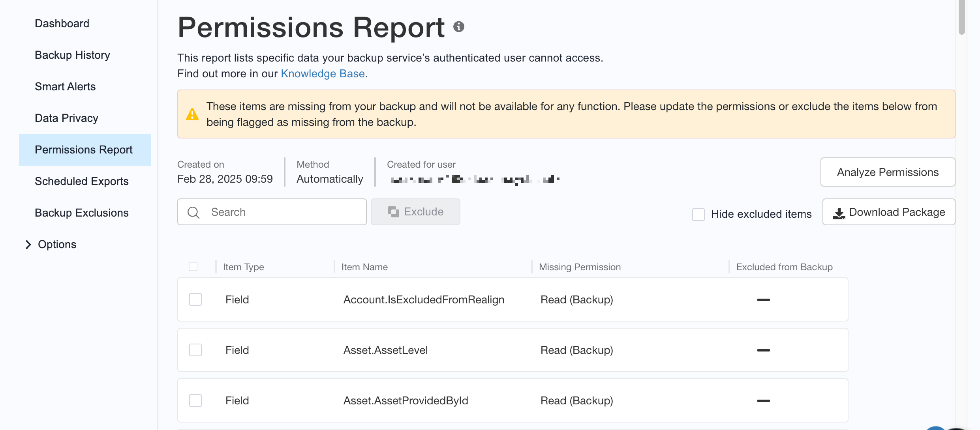Click the warning triangle in the alert banner

point(192,114)
